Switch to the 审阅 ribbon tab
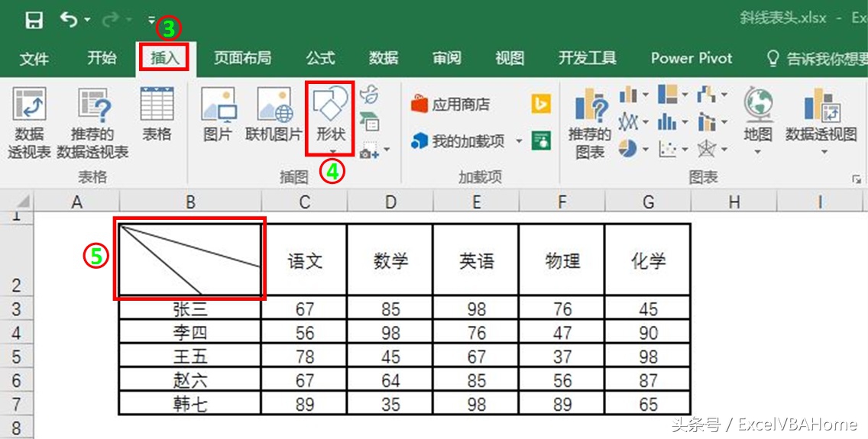Image resolution: width=868 pixels, height=439 pixels. click(447, 57)
